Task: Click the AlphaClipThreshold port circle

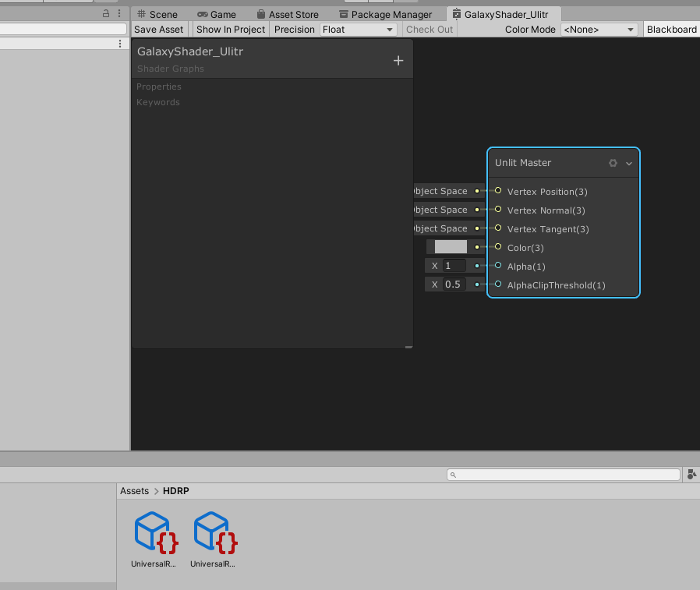Action: tap(497, 284)
